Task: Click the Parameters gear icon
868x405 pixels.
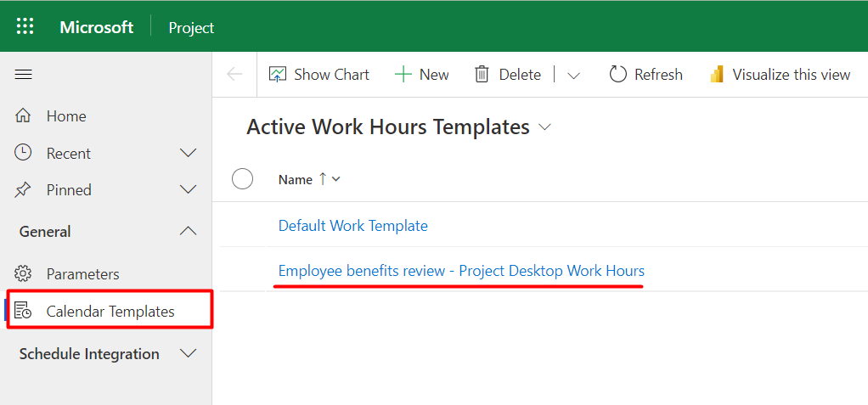Action: pyautogui.click(x=23, y=274)
